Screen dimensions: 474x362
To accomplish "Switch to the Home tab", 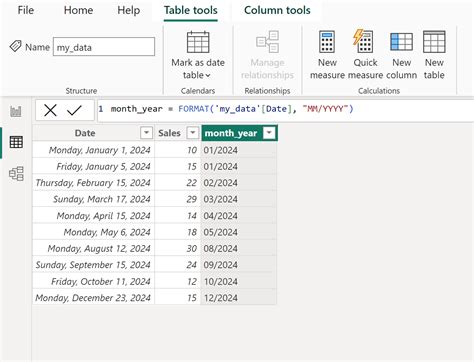I will 78,10.
